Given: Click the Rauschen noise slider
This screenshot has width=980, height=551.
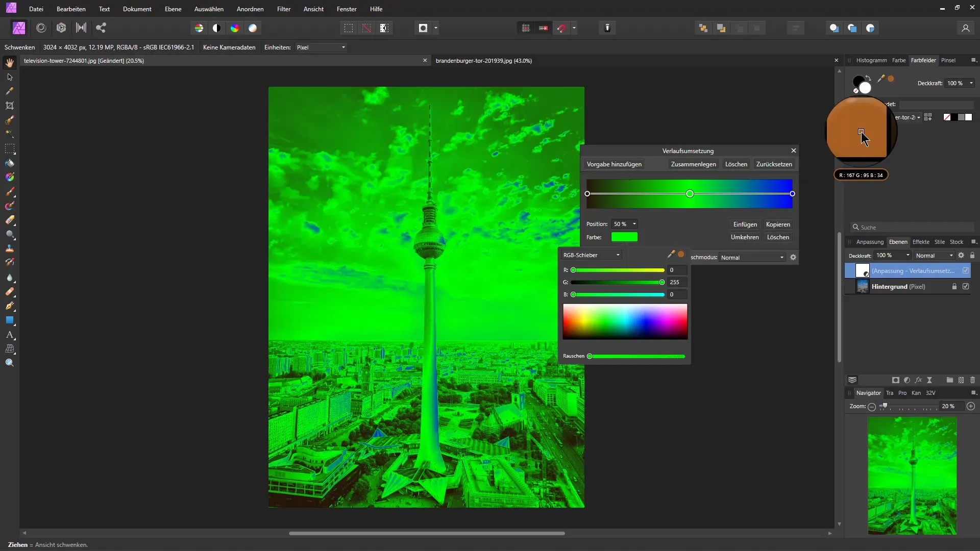Looking at the screenshot, I should pyautogui.click(x=637, y=356).
